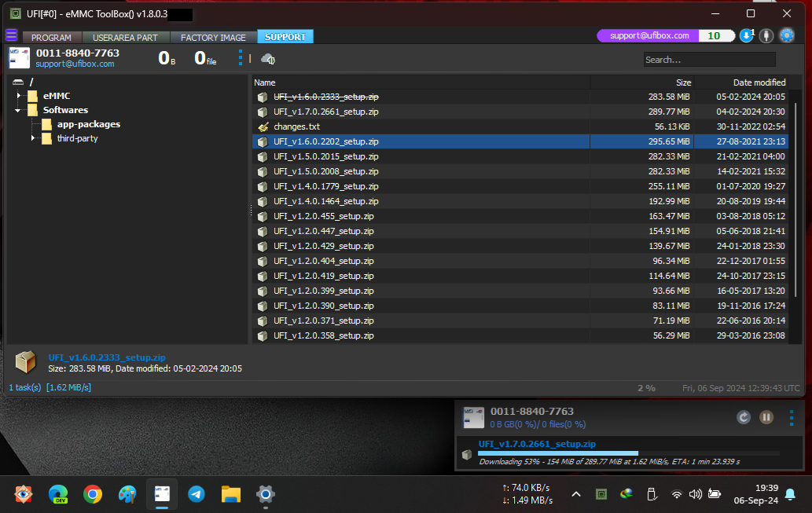The width and height of the screenshot is (812, 513).
Task: Switch to the FACTORY IMAGE tab
Action: click(213, 37)
